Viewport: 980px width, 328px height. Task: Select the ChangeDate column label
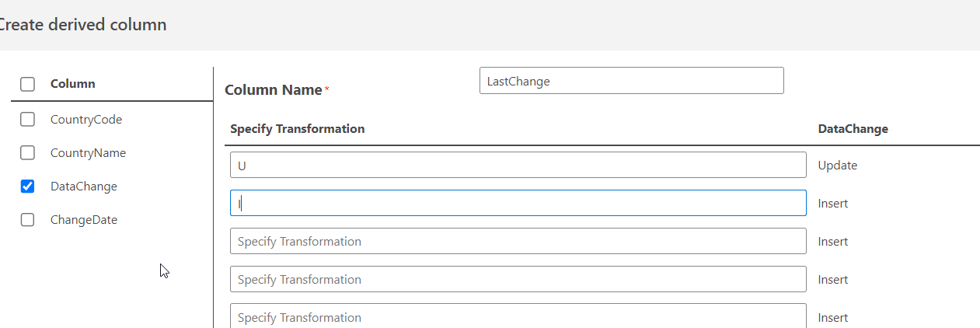(x=83, y=220)
